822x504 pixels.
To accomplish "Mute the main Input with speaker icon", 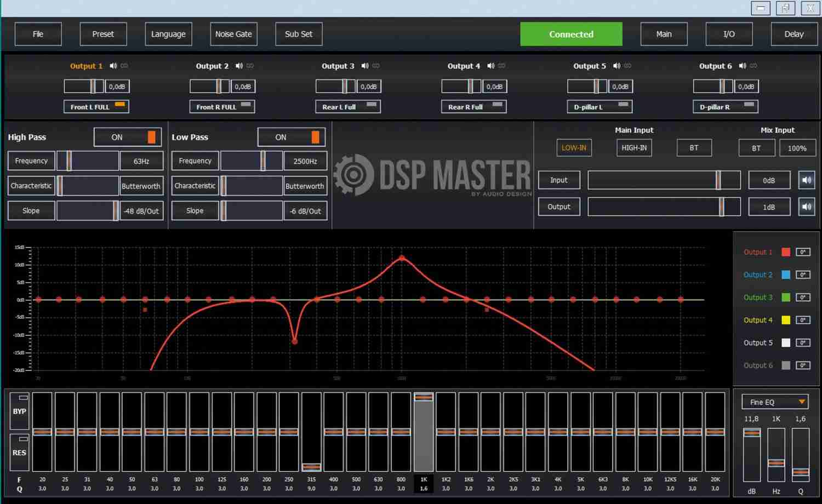I will [x=807, y=180].
